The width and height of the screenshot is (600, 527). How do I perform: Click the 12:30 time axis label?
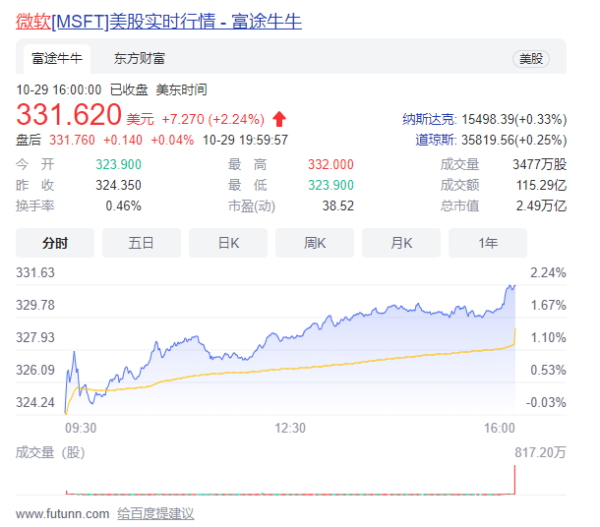pyautogui.click(x=290, y=428)
